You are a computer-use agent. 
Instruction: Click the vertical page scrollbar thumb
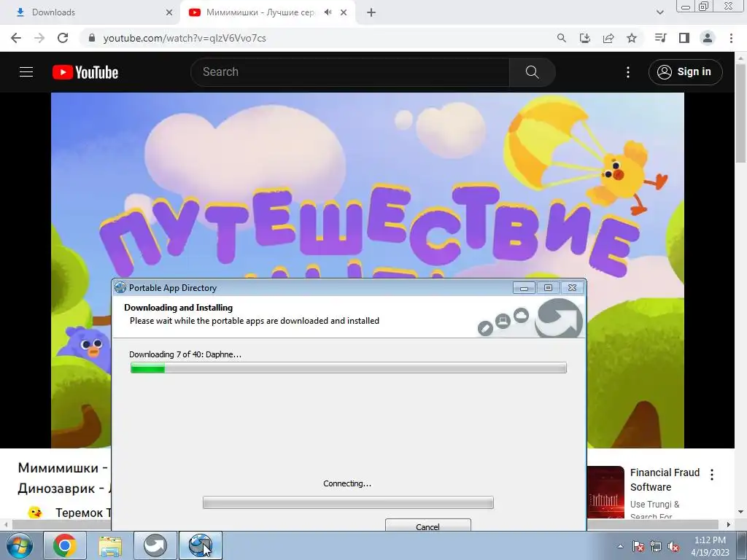(741, 114)
